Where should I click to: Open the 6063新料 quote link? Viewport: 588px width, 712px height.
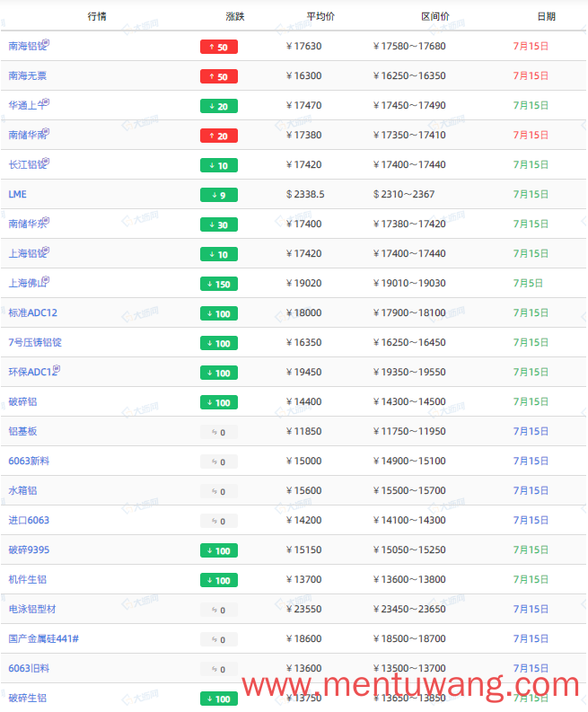(29, 461)
